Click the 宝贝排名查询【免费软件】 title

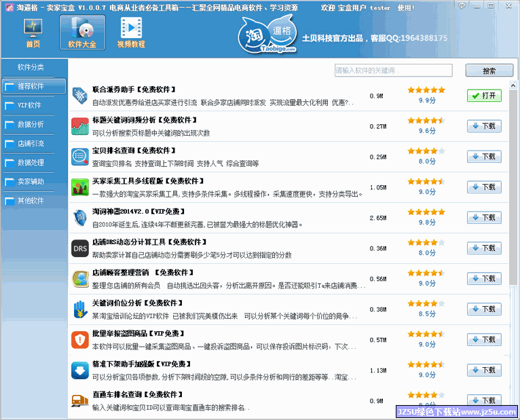pos(134,151)
